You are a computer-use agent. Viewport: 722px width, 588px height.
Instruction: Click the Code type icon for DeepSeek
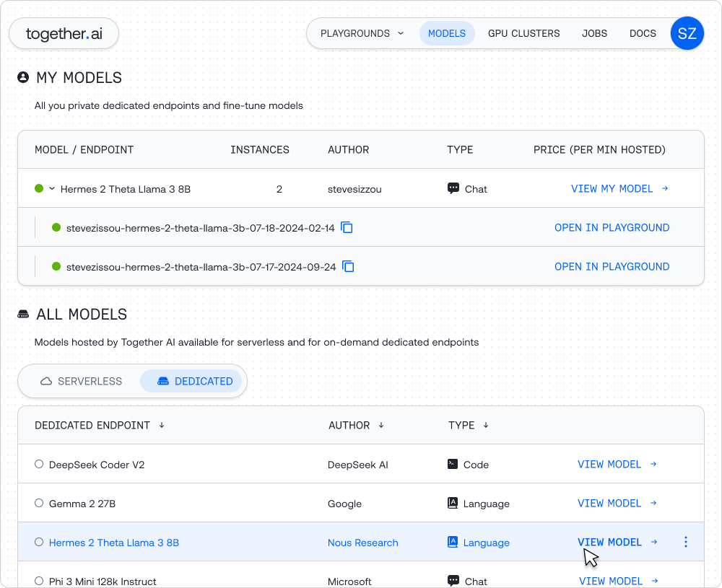pyautogui.click(x=453, y=465)
